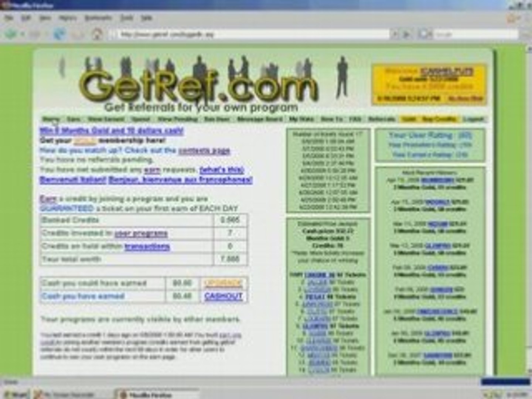The height and width of the screenshot is (399, 532).
Task: Open the Referrals navigation item
Action: [x=382, y=119]
